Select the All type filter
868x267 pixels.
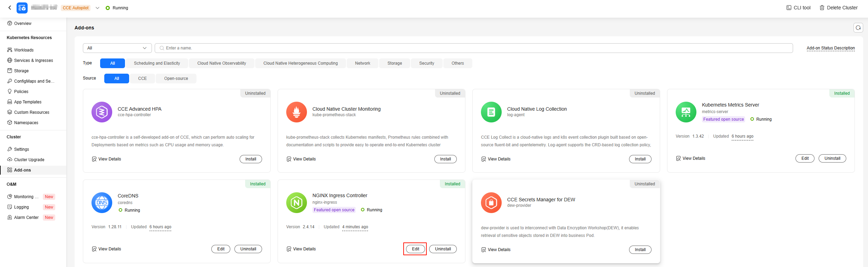click(x=113, y=63)
